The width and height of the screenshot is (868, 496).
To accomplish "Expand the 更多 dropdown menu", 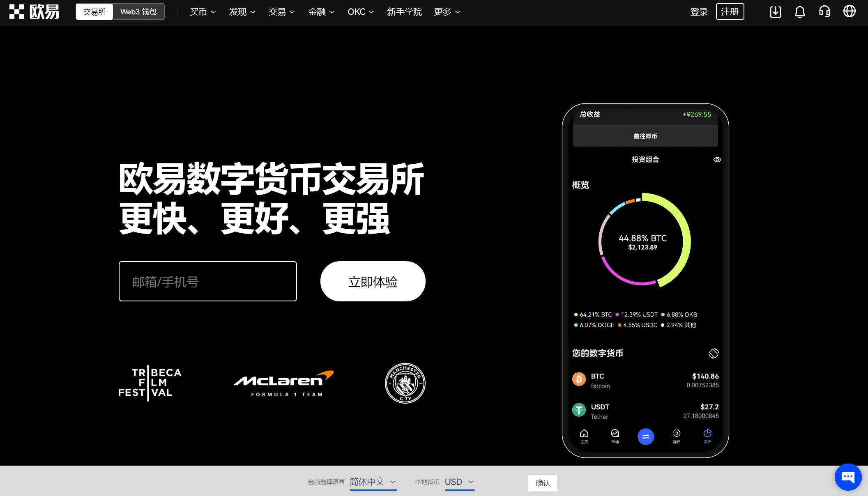I will pyautogui.click(x=447, y=11).
